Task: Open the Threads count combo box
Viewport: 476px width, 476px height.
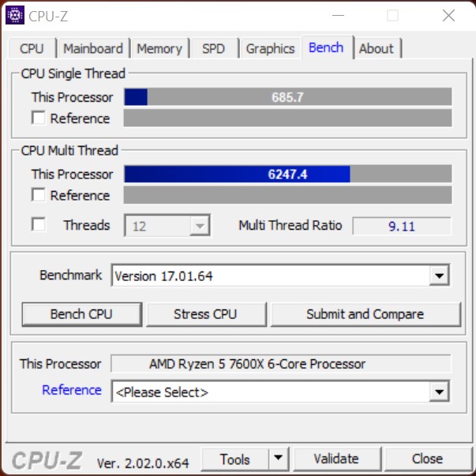Action: click(167, 226)
